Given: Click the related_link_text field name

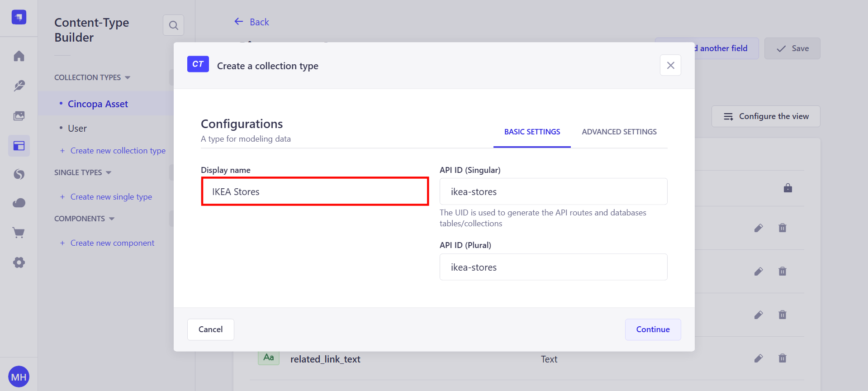Looking at the screenshot, I should pyautogui.click(x=325, y=359).
